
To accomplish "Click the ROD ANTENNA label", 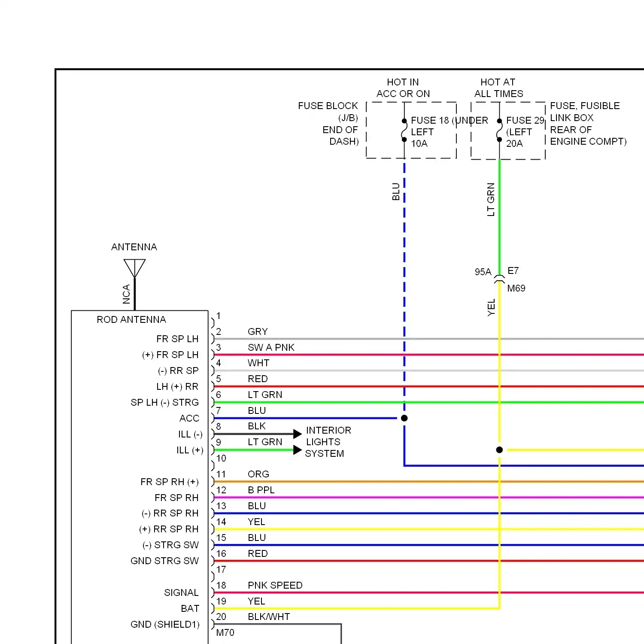I will 131,319.
